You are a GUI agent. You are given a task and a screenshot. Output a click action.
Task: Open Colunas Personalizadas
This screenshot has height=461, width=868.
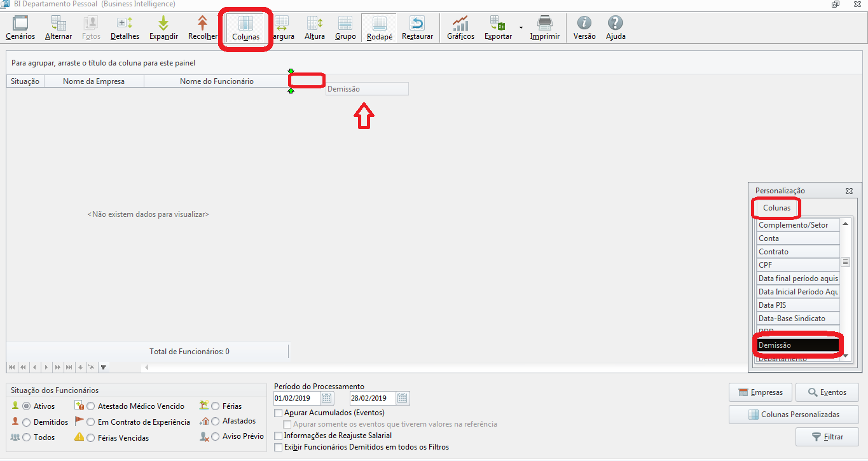[794, 415]
